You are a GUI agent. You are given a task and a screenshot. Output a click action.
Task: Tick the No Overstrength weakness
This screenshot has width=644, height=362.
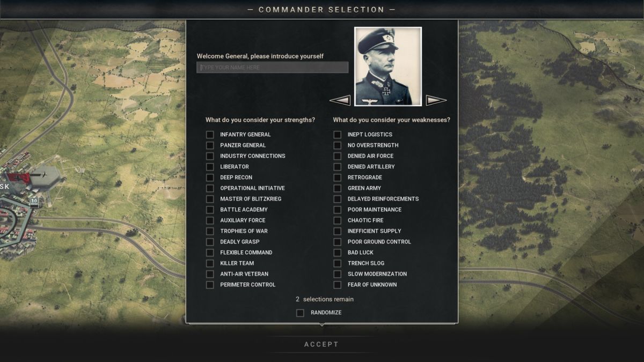tap(338, 145)
